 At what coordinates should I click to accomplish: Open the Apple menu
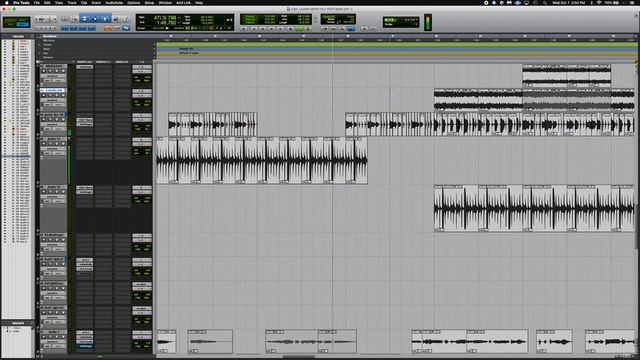pyautogui.click(x=6, y=2)
